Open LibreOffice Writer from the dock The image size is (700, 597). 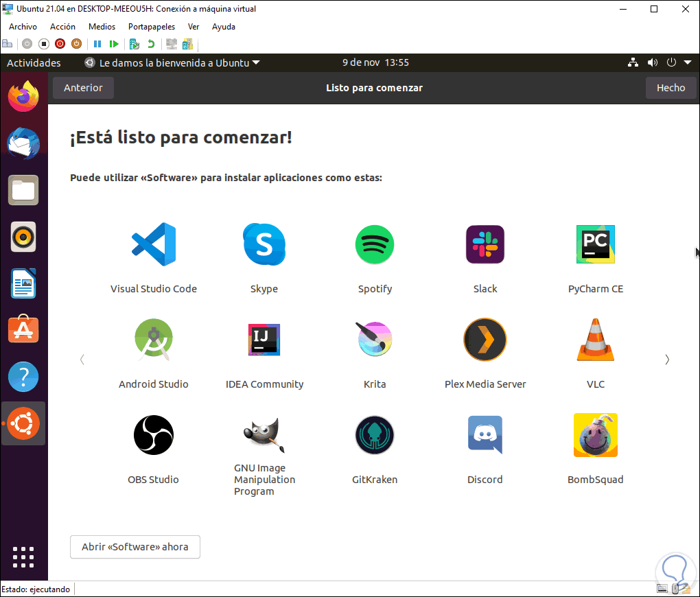pos(23,283)
